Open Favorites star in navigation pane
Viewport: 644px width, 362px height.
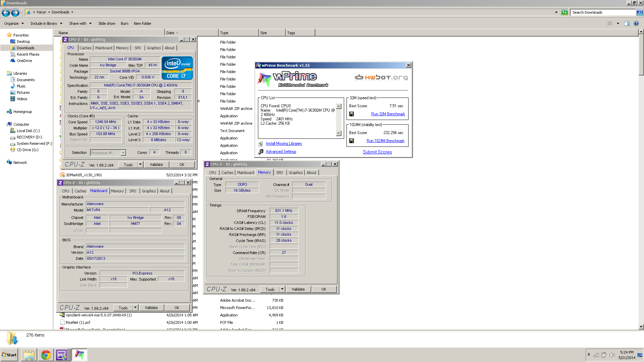(x=9, y=35)
